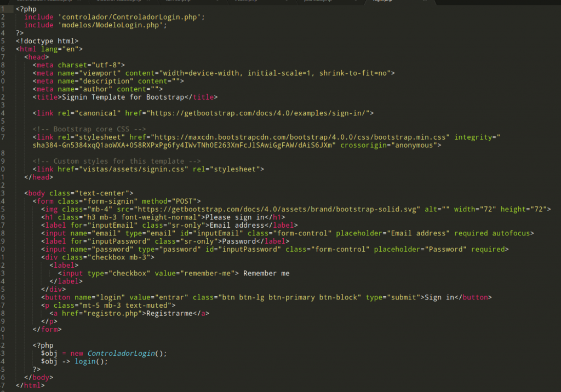This screenshot has height=392, width=561.
Task: Click the <!doctype html> declaration
Action: tap(47, 41)
